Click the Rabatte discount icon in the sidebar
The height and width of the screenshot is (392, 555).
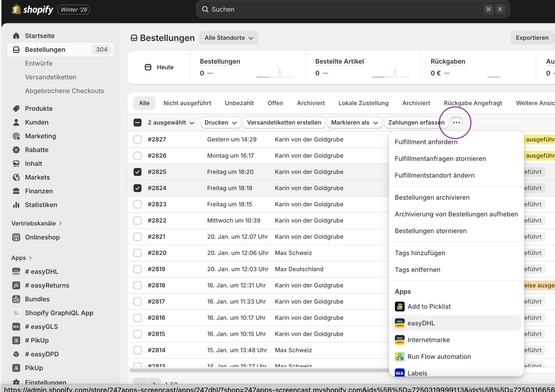click(16, 150)
